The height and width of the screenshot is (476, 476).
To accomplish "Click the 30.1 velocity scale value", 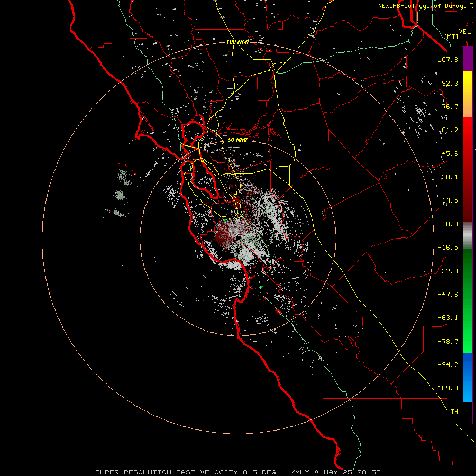I will tap(450, 177).
